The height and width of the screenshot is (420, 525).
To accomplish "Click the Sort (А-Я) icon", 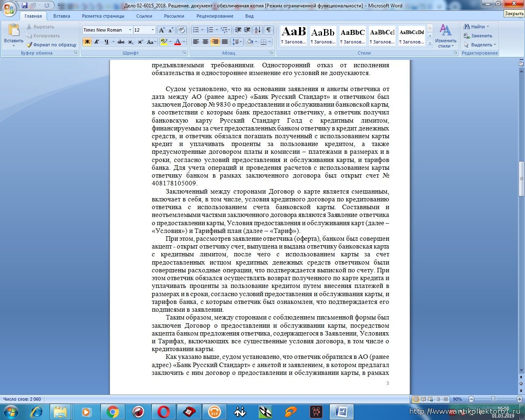I will (258, 30).
